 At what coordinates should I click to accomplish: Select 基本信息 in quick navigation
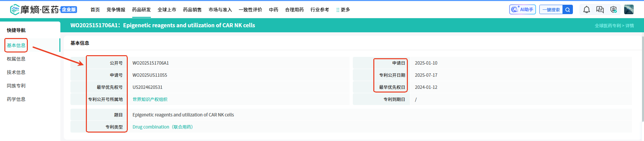16,45
